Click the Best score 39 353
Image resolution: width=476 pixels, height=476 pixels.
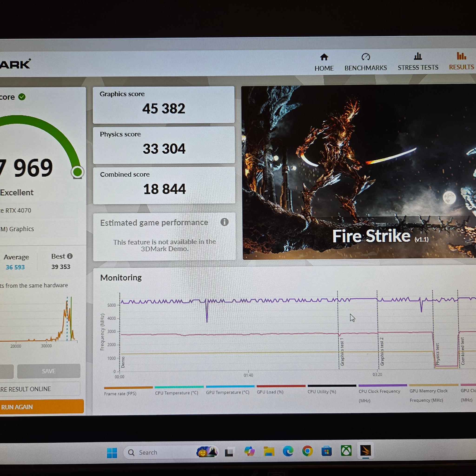61,267
